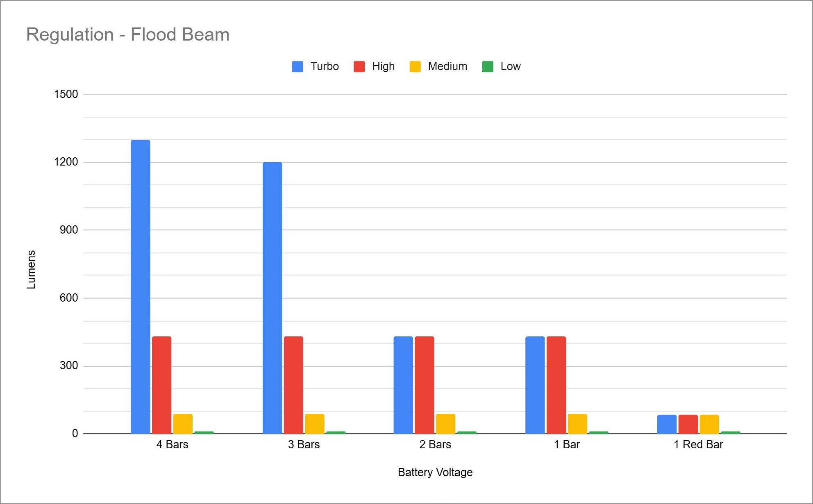
Task: Select the green Low bar for 3 Bars
Action: tap(336, 432)
